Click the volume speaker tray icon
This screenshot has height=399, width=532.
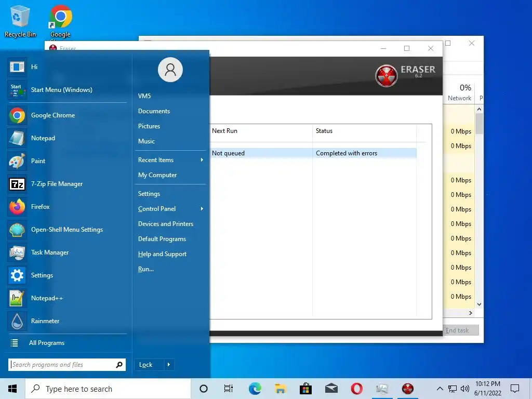pyautogui.click(x=465, y=389)
